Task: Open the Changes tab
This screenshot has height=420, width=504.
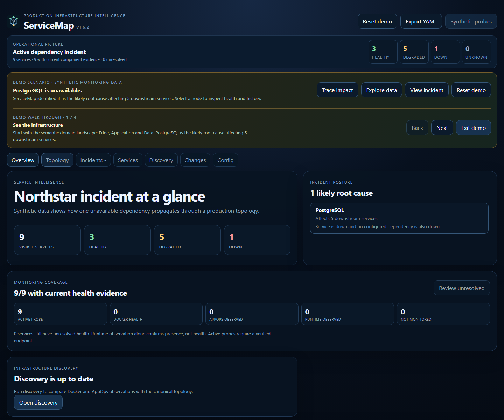Action: point(195,160)
